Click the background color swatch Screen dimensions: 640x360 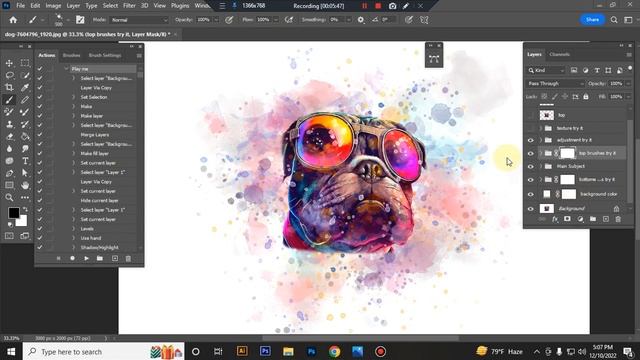22,221
